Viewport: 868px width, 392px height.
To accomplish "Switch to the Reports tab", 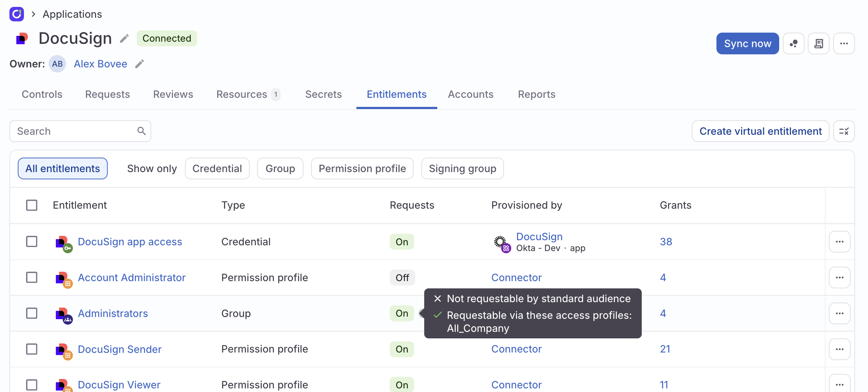I will click(x=537, y=95).
